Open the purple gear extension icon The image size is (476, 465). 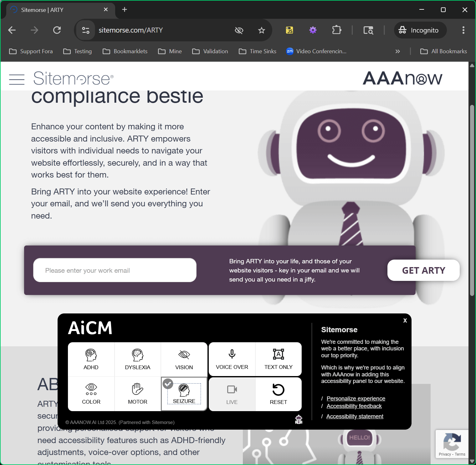313,30
